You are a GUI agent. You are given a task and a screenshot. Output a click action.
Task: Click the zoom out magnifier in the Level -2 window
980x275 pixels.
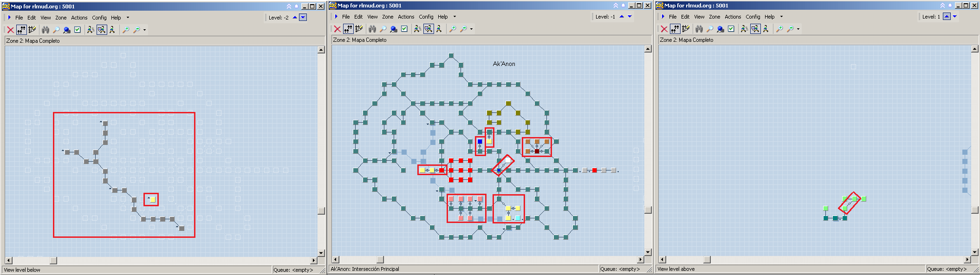point(136,30)
